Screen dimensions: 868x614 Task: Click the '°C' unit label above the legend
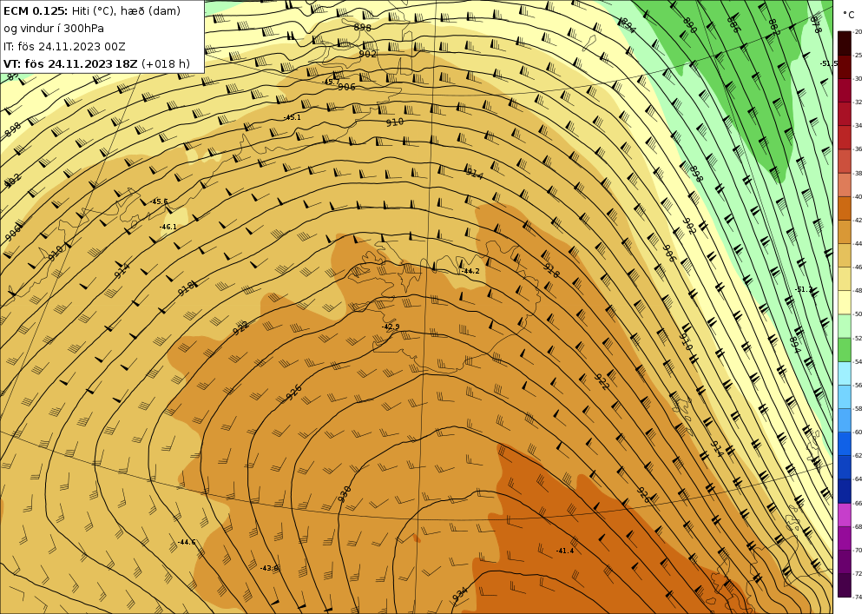click(x=848, y=16)
